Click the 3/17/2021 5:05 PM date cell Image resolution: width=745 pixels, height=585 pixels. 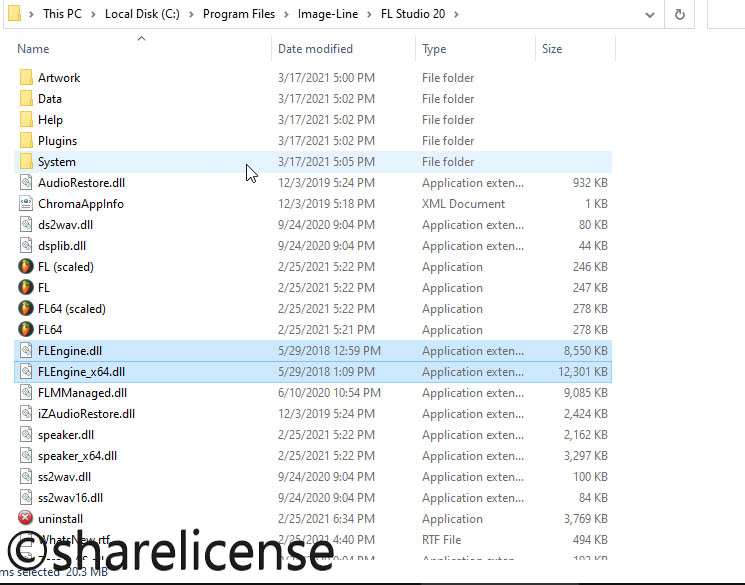[x=326, y=162]
